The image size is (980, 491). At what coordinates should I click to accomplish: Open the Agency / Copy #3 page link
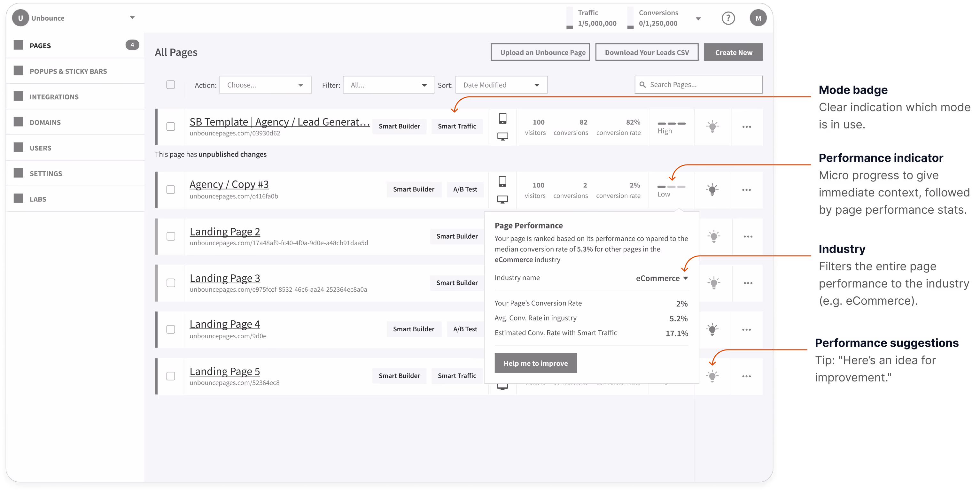[229, 184]
